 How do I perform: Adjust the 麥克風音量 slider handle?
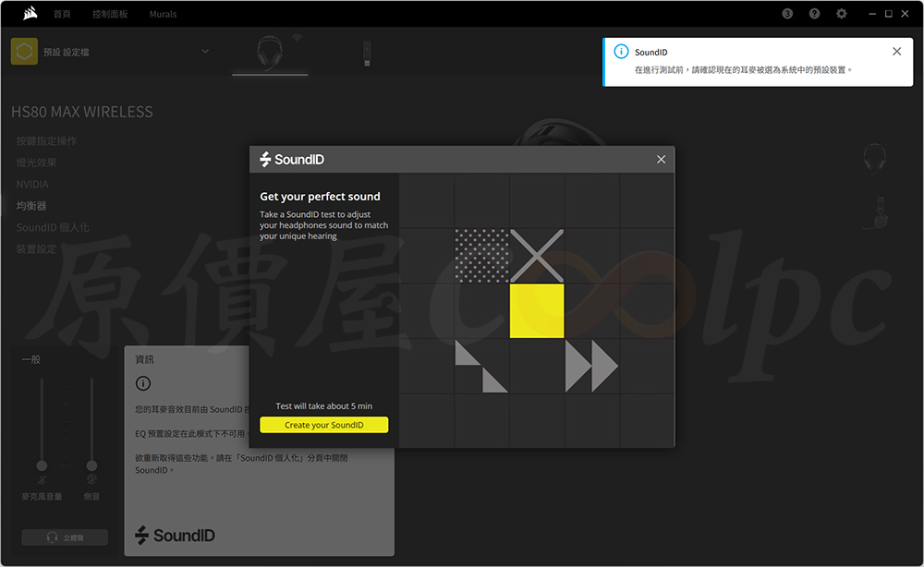[42, 465]
